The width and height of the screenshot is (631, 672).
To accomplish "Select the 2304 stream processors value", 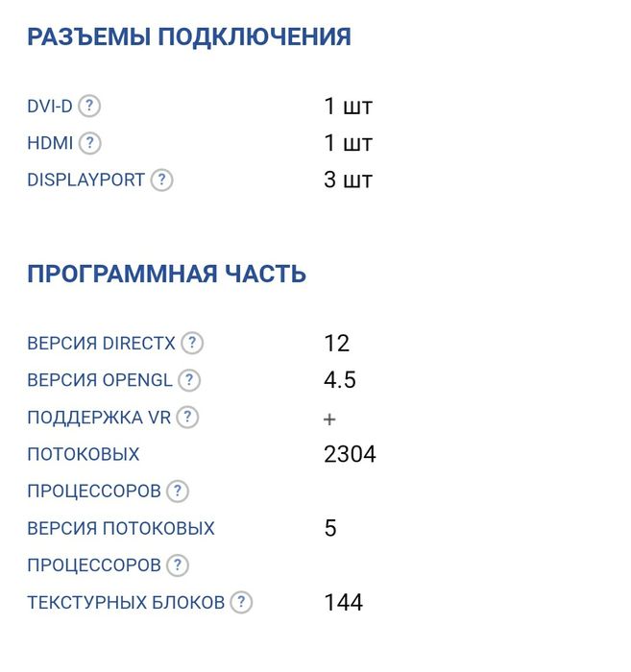I will click(350, 454).
